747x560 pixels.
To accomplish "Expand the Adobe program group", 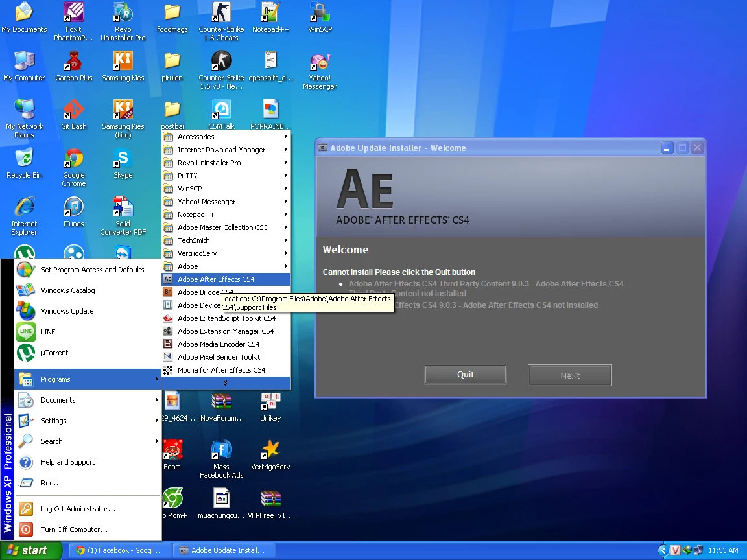I will coord(226,266).
